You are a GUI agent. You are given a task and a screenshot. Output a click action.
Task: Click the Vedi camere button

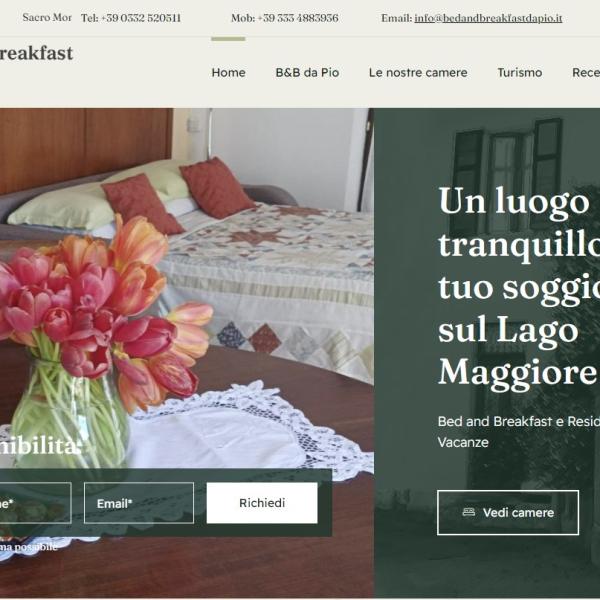[x=508, y=512]
